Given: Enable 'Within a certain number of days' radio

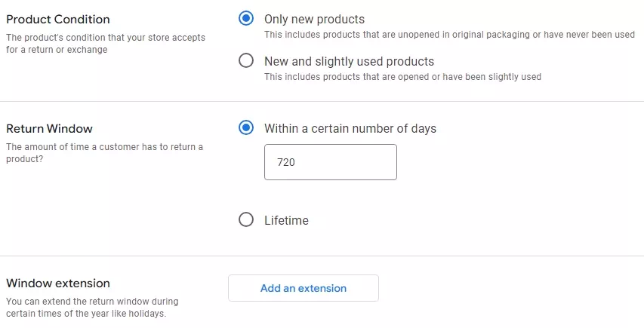Looking at the screenshot, I should coord(245,128).
